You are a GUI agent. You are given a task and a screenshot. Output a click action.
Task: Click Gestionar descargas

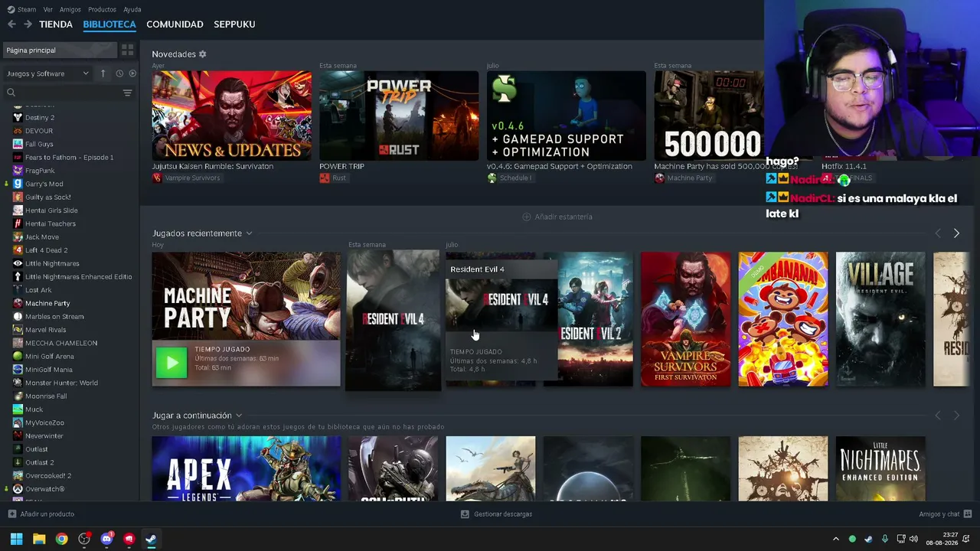click(503, 514)
